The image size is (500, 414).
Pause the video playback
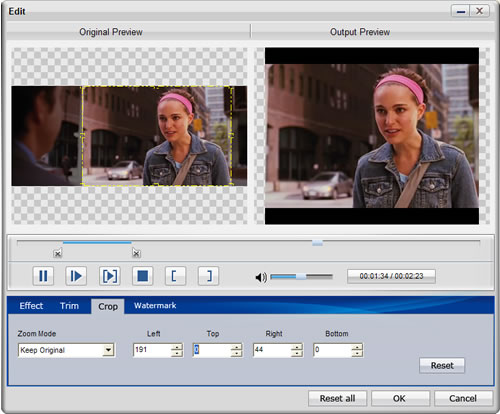43,276
